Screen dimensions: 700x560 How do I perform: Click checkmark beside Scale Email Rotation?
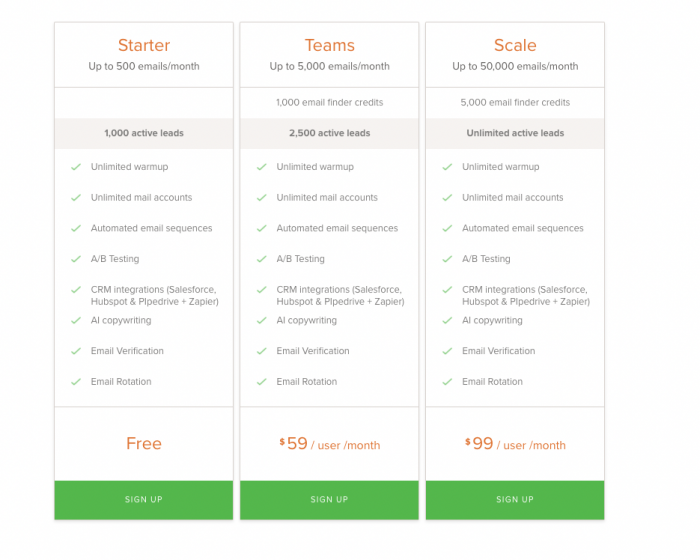[447, 382]
